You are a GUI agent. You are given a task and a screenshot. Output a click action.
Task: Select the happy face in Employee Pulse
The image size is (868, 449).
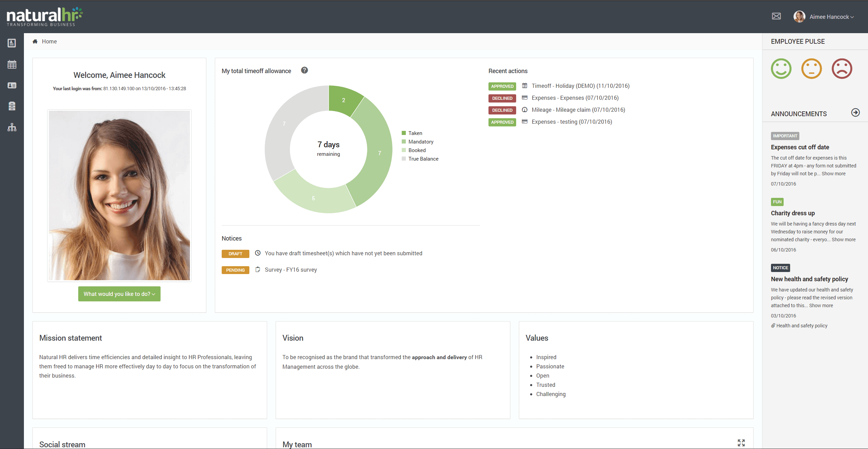(x=781, y=68)
